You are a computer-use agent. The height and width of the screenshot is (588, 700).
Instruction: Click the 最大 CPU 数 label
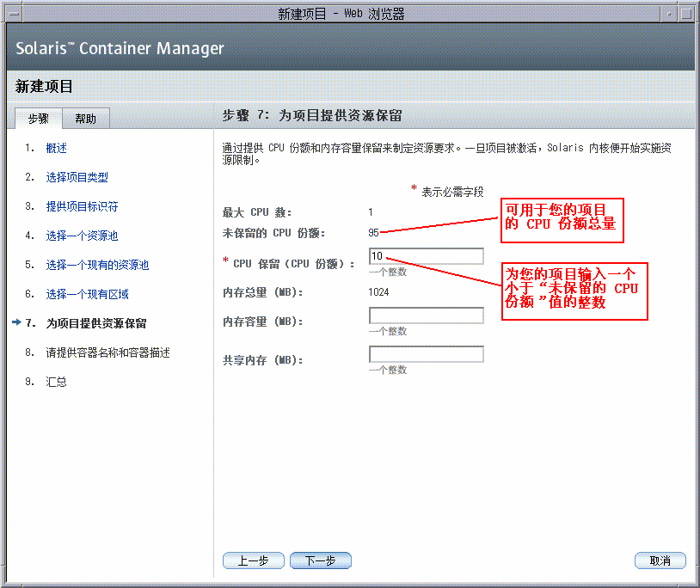[x=257, y=212]
